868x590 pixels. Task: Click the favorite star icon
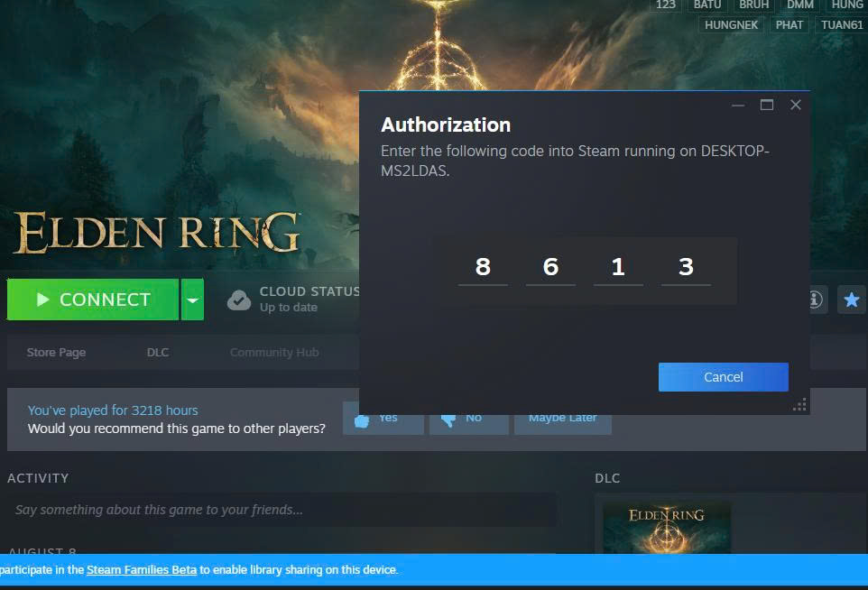point(852,300)
